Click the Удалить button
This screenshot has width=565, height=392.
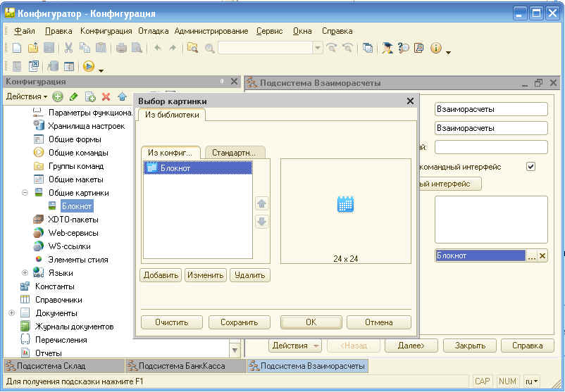[249, 275]
